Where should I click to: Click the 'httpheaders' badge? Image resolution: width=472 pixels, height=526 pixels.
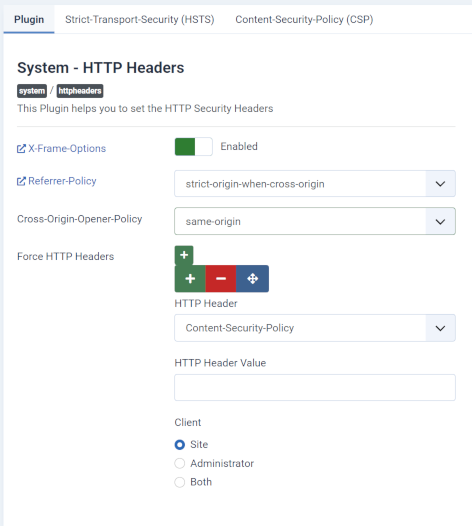click(80, 91)
